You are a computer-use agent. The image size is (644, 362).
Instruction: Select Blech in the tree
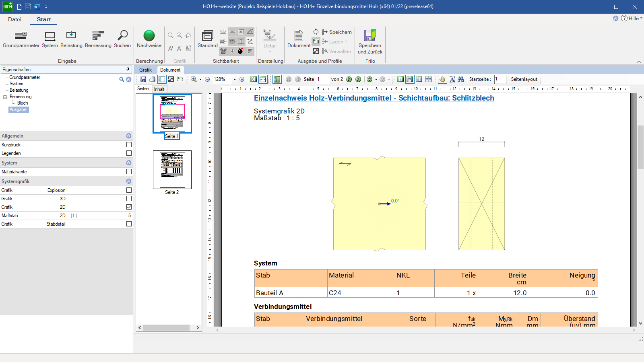click(23, 103)
